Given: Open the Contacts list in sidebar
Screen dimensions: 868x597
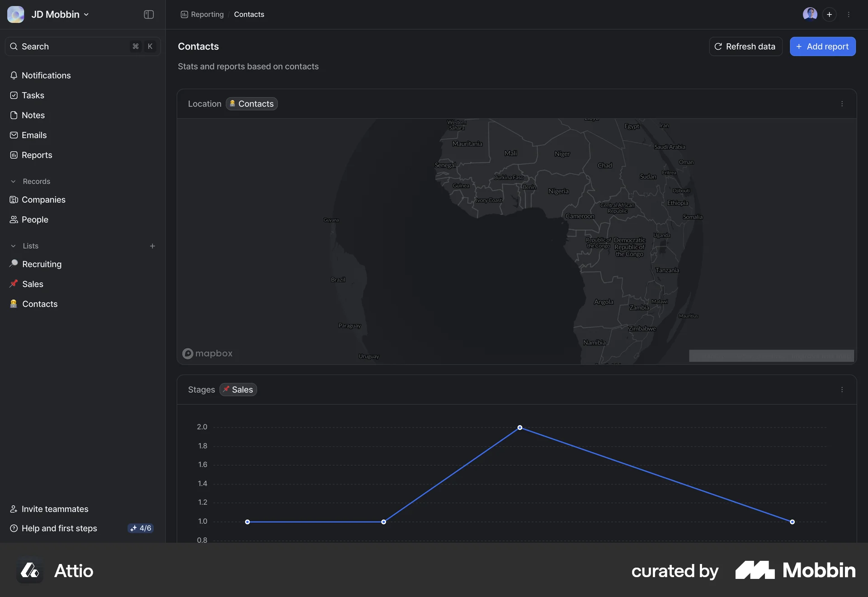Looking at the screenshot, I should [x=39, y=304].
